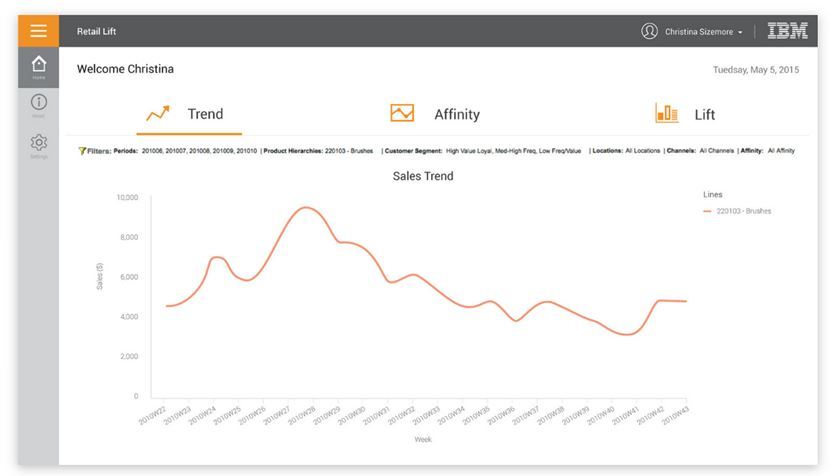
Task: Open the About info icon
Action: pos(38,103)
